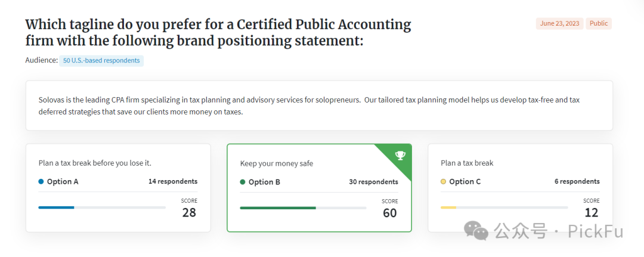The width and height of the screenshot is (644, 257).
Task: Click the score 60 on Option B
Action: [x=389, y=213]
